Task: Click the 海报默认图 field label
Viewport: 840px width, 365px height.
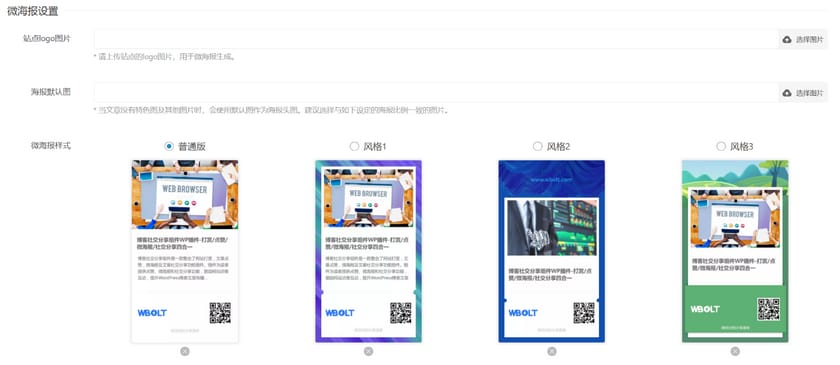Action: [50, 92]
